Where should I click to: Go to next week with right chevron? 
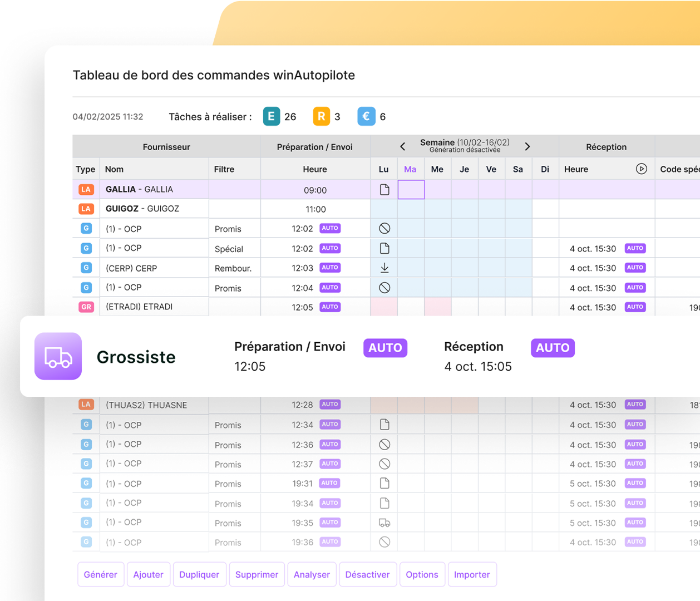click(528, 146)
